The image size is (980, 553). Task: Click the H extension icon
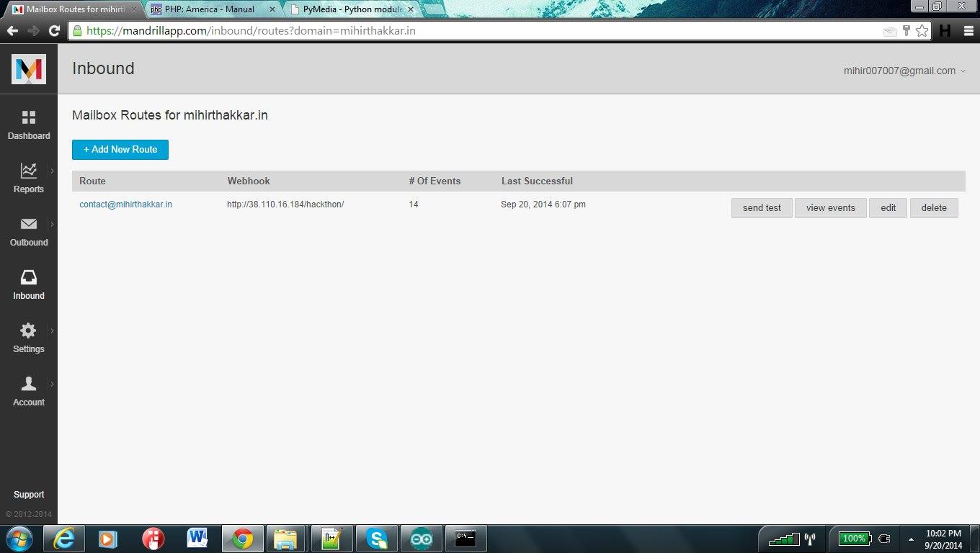pos(945,31)
